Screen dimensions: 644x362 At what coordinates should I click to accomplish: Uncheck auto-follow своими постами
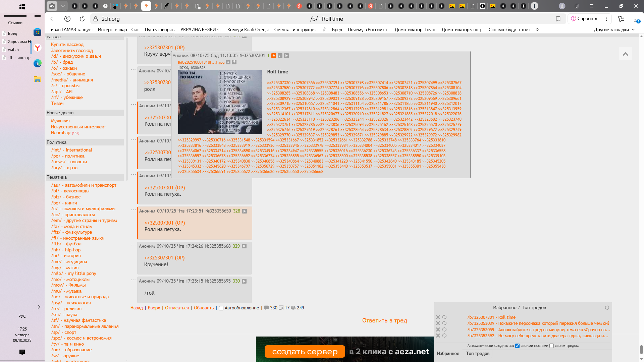tap(517, 346)
